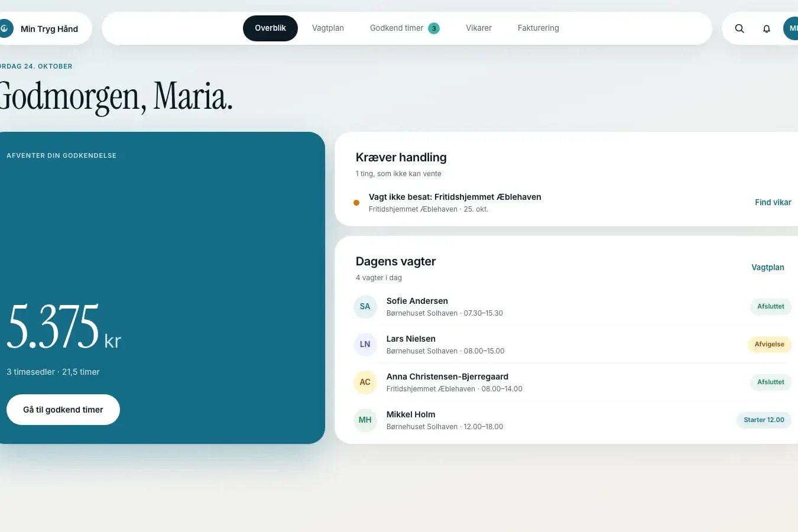Click the badge count on Godkend timer
This screenshot has width=798, height=532.
[x=434, y=28]
